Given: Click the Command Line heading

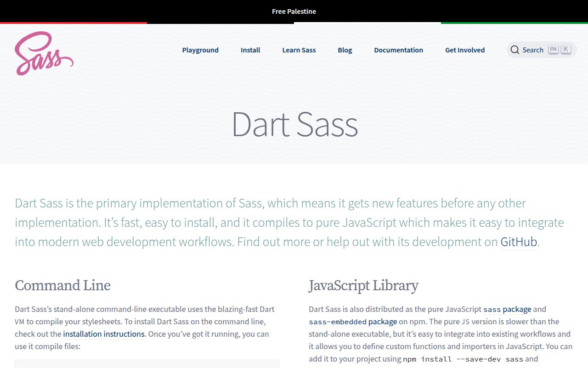Looking at the screenshot, I should (x=63, y=285).
